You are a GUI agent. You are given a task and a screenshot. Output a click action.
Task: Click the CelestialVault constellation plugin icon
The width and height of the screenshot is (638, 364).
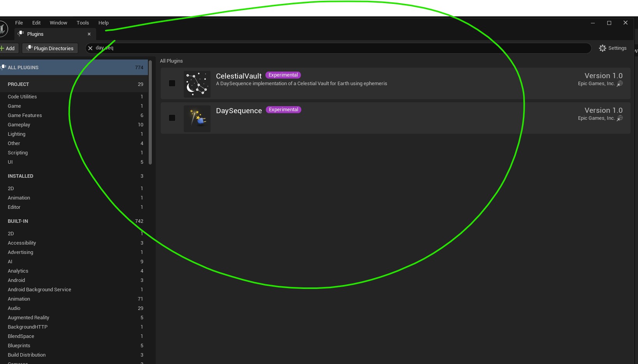(197, 84)
